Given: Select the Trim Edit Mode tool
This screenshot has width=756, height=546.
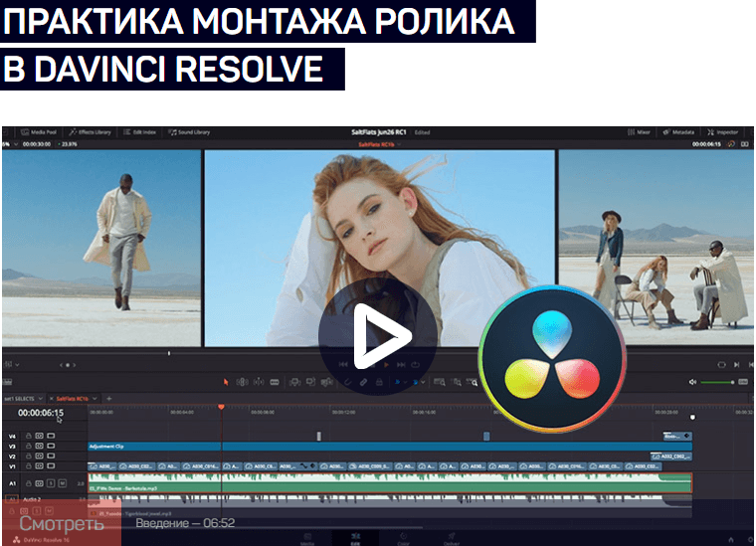Looking at the screenshot, I should click(x=242, y=382).
